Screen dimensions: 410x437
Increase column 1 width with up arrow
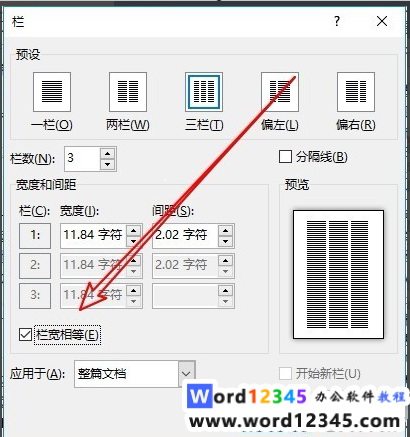(x=134, y=230)
